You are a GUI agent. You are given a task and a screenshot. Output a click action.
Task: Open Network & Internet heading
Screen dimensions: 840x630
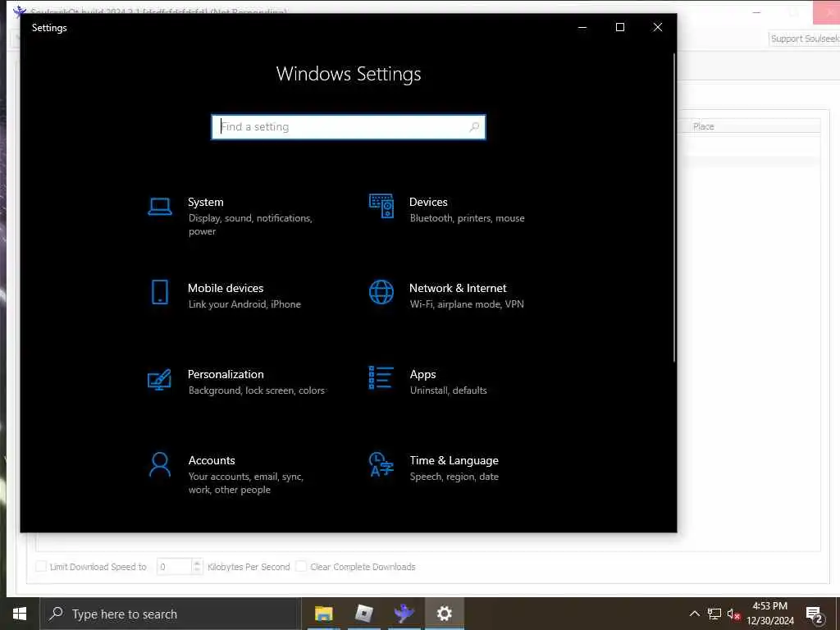pyautogui.click(x=458, y=288)
